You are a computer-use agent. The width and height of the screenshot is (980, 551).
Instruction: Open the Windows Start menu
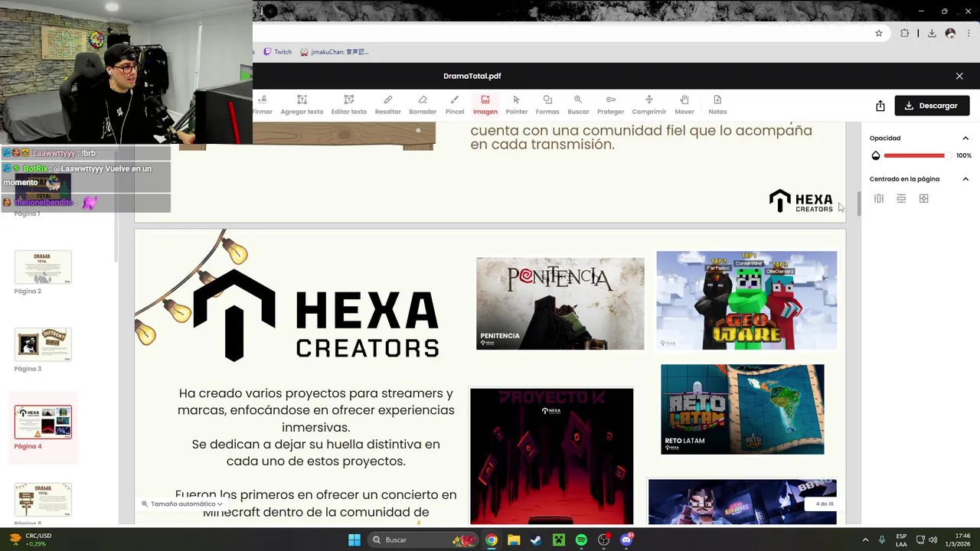(354, 540)
